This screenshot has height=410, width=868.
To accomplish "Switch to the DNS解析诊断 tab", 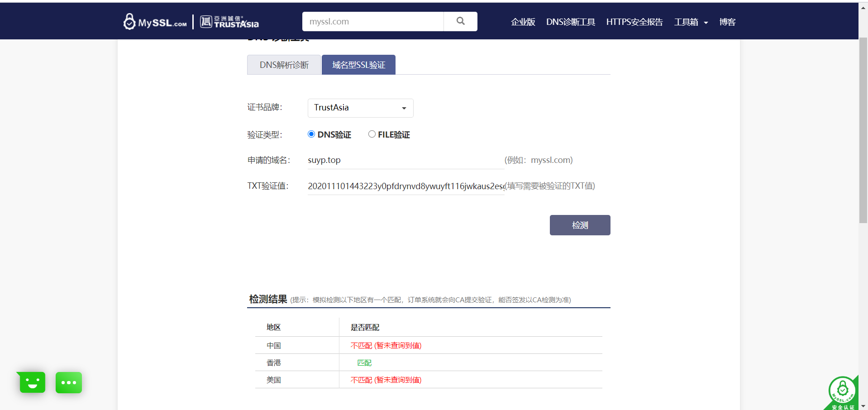I will pyautogui.click(x=284, y=64).
